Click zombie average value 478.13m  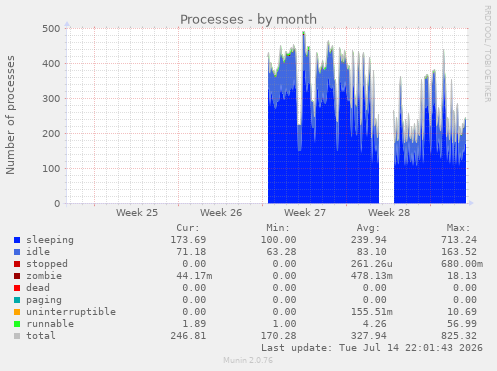(x=372, y=276)
